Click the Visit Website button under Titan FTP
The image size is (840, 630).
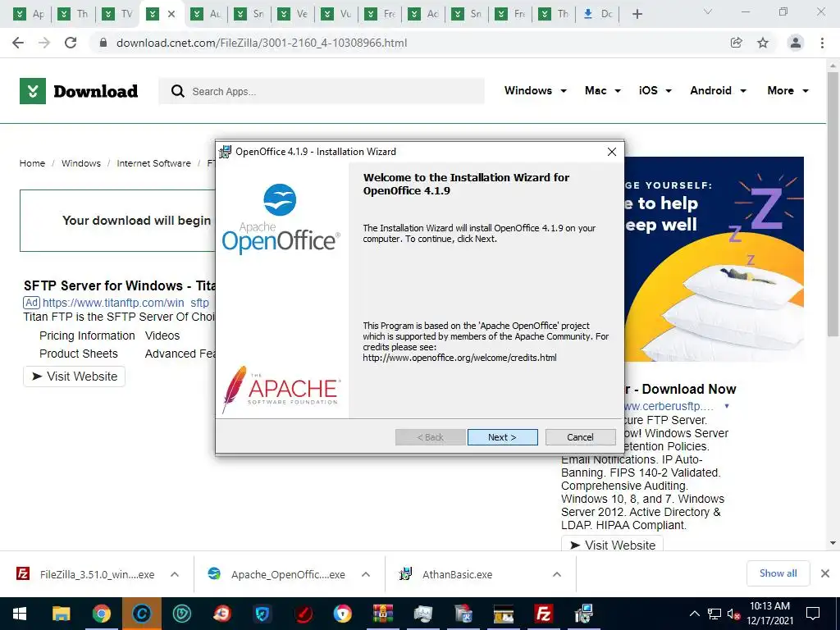coord(75,377)
